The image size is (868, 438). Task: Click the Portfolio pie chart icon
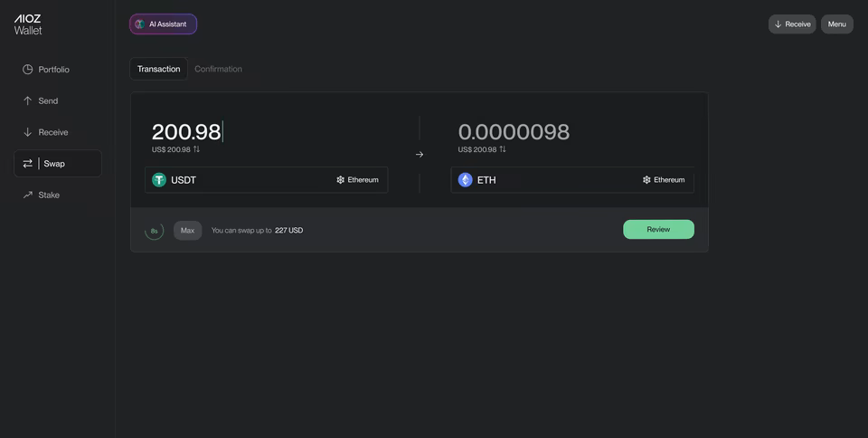point(28,69)
